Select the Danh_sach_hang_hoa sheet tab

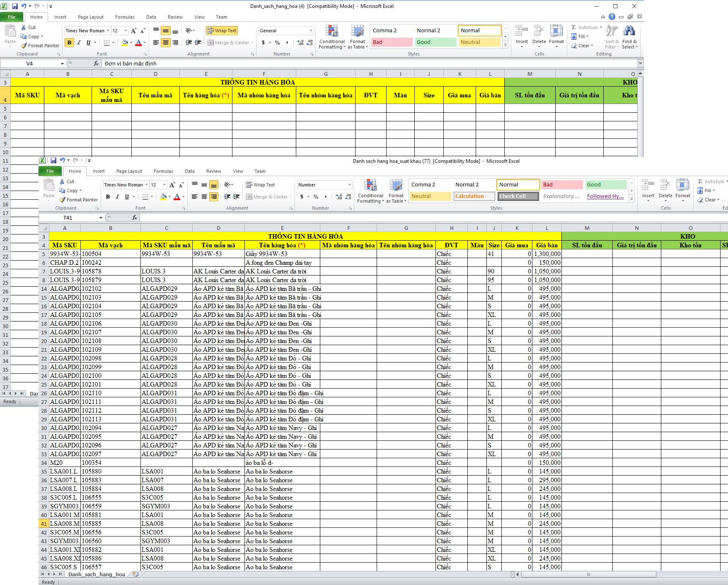[97, 574]
